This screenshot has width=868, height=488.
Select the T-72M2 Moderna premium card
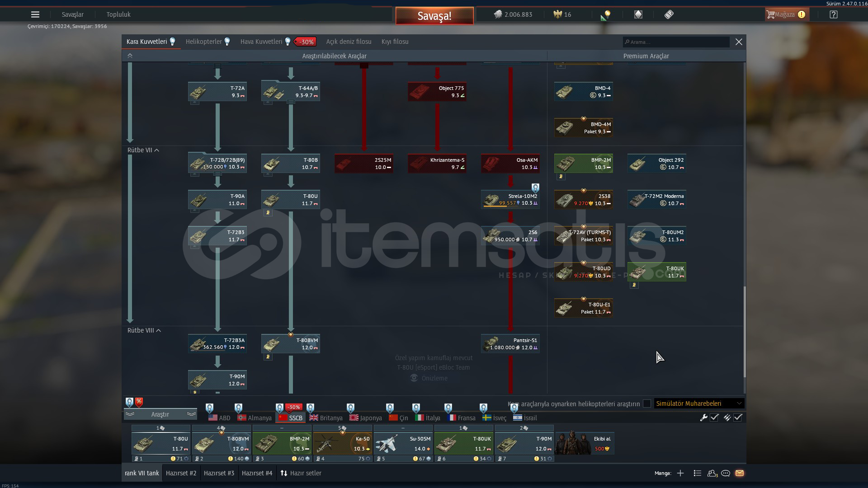pos(657,200)
